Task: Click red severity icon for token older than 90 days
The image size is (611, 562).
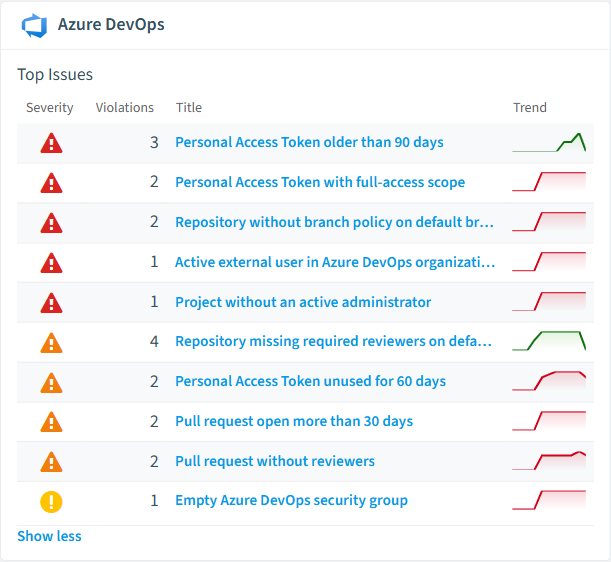Action: pos(51,143)
